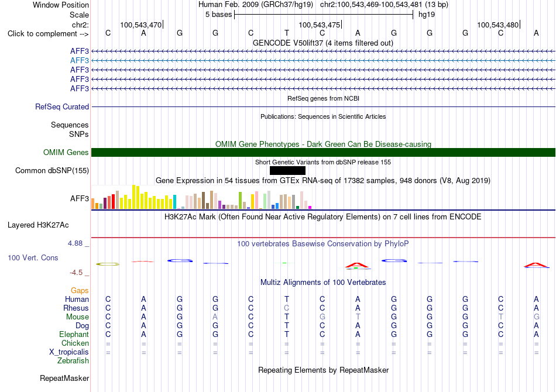This screenshot has width=556, height=392.
Task: Click the 100,543,480 position label
Action: click(x=497, y=25)
